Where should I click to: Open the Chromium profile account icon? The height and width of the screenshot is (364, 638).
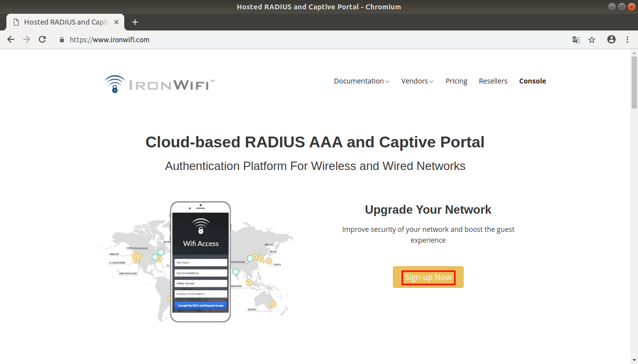tap(611, 40)
